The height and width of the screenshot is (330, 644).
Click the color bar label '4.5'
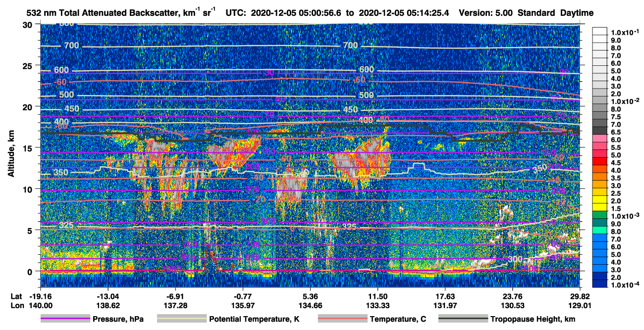(616, 163)
